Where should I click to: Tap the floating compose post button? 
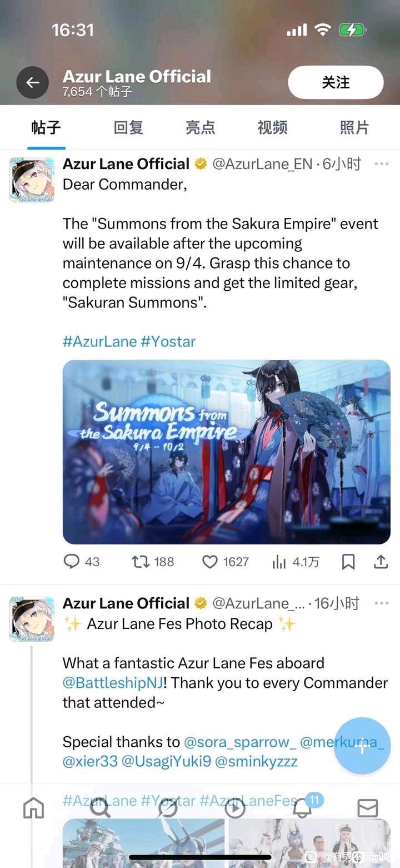pos(362,746)
